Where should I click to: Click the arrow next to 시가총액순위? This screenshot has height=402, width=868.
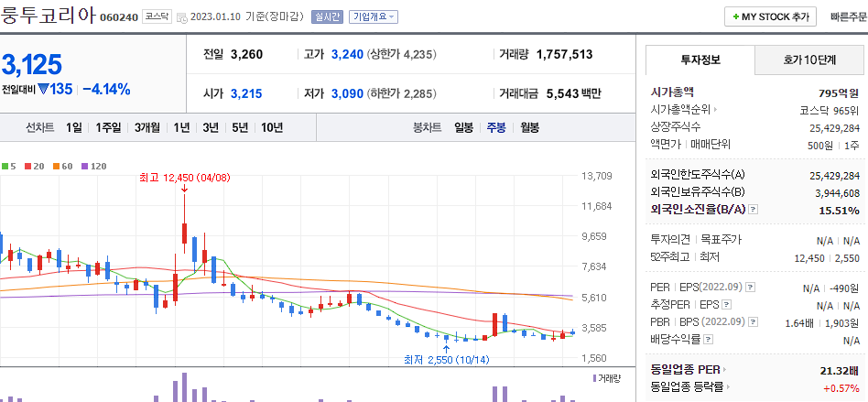coord(715,110)
